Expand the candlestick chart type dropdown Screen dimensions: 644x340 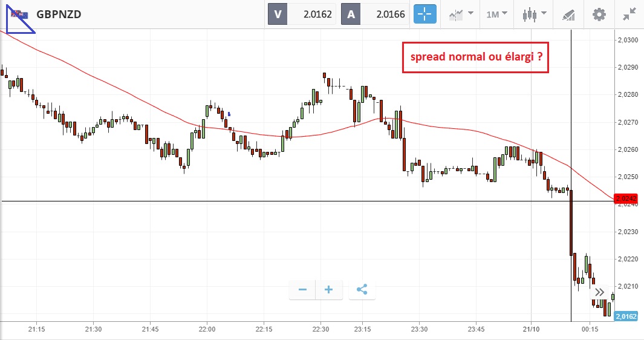pos(535,14)
